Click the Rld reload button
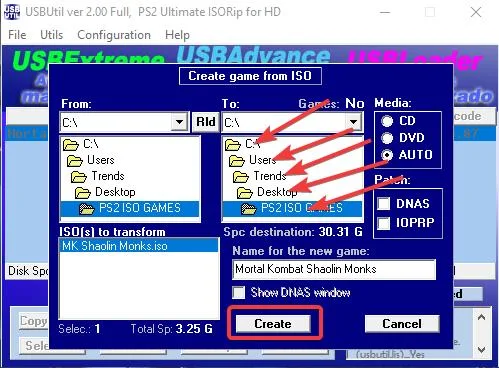Screen dimensions: 499x368 click(x=206, y=122)
